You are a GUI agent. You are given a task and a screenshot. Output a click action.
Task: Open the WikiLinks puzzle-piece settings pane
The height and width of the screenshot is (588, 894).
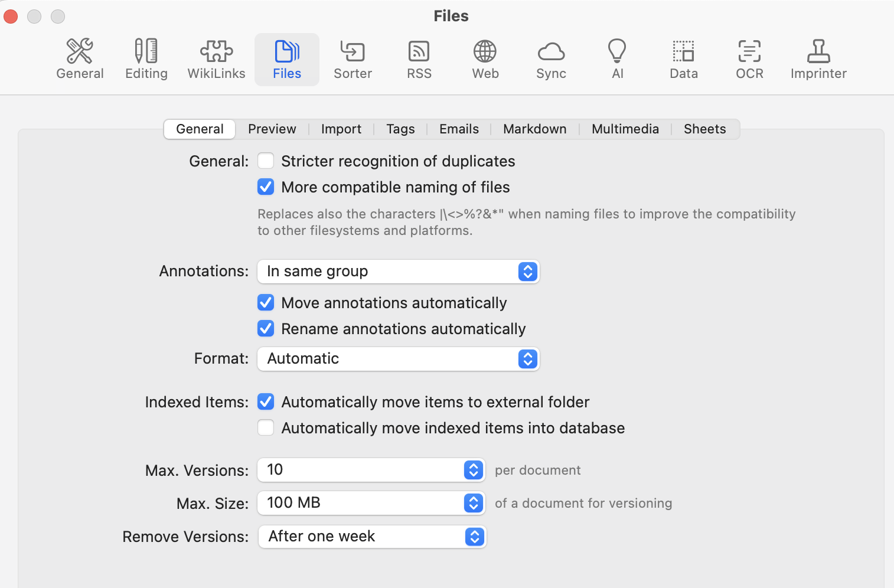216,59
